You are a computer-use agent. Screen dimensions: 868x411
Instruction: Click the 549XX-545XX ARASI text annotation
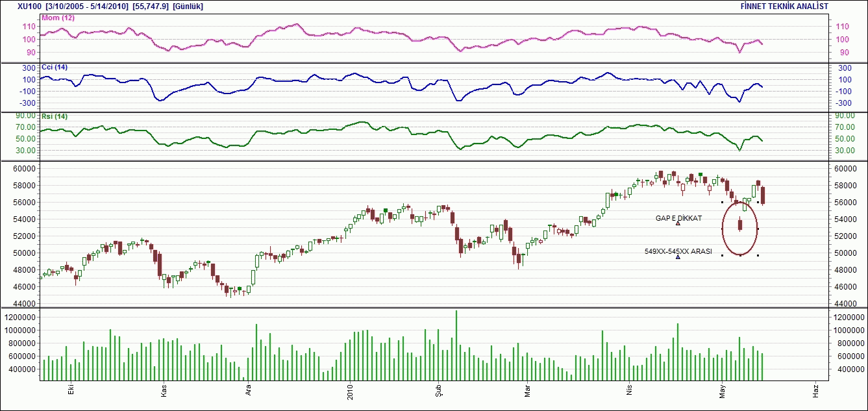click(x=678, y=251)
